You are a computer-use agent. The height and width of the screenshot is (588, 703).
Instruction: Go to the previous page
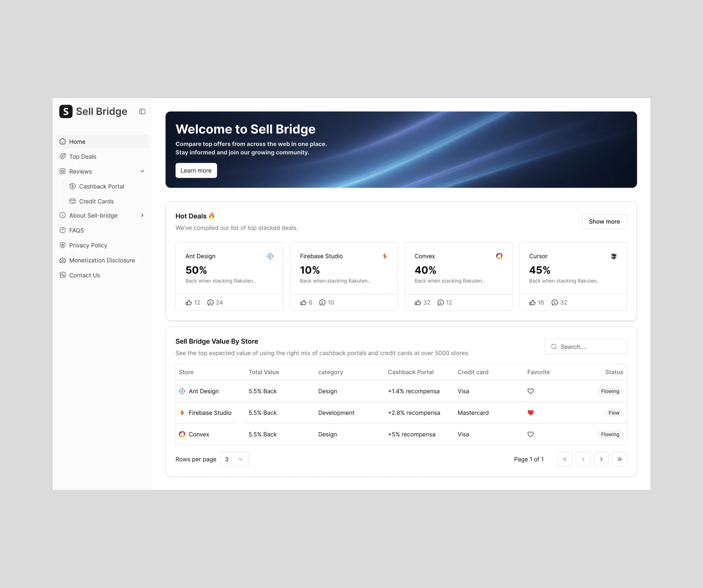tap(583, 459)
